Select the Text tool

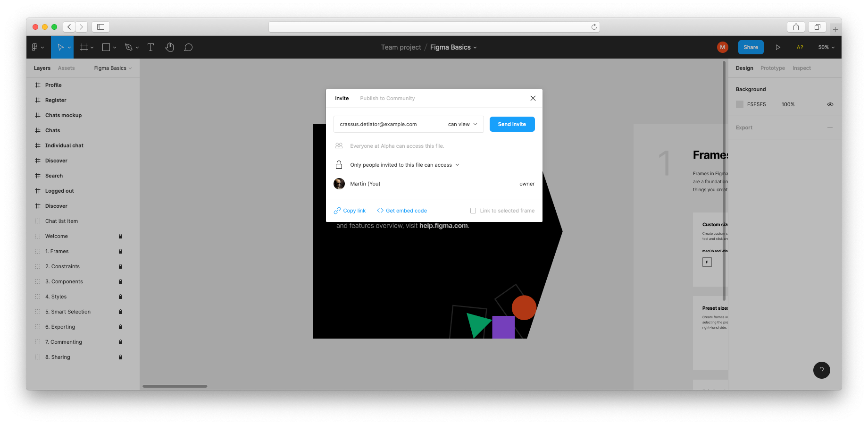(x=151, y=47)
